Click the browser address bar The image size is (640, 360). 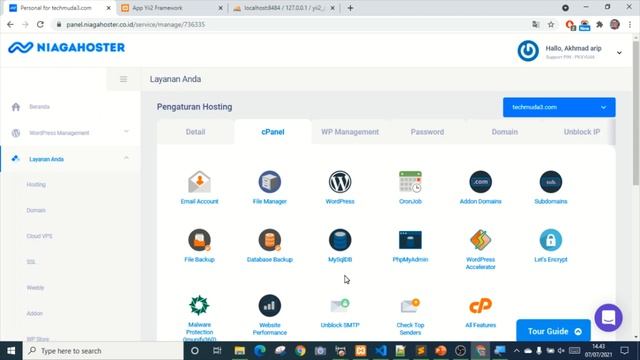[x=290, y=24]
